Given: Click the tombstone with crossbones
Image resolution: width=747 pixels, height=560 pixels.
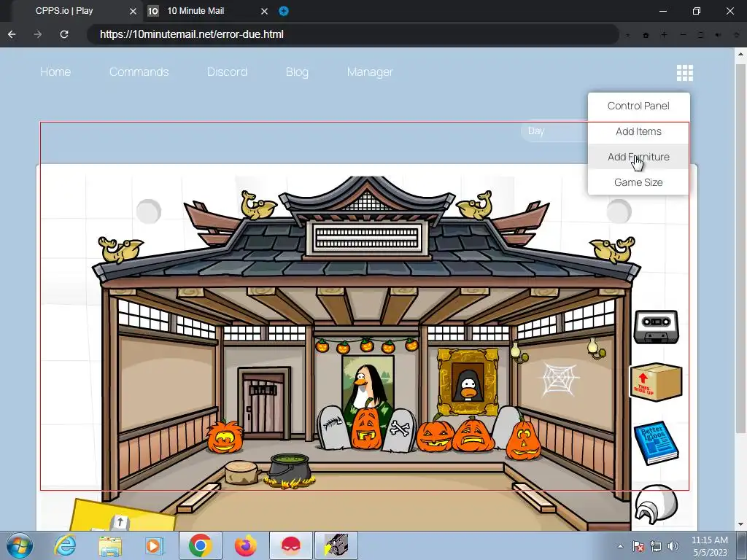Looking at the screenshot, I should click(x=399, y=430).
